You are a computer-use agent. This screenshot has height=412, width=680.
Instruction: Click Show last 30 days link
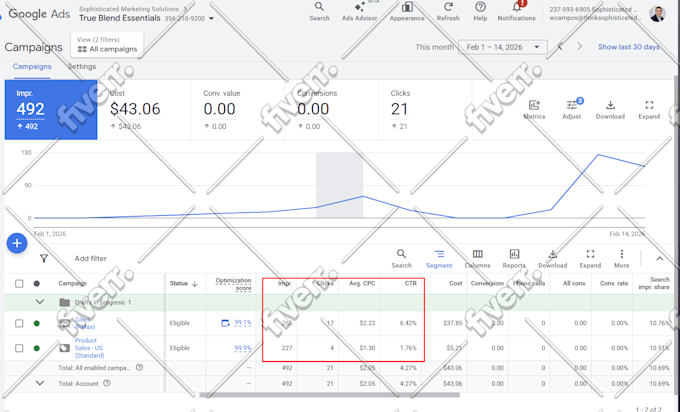coord(629,47)
